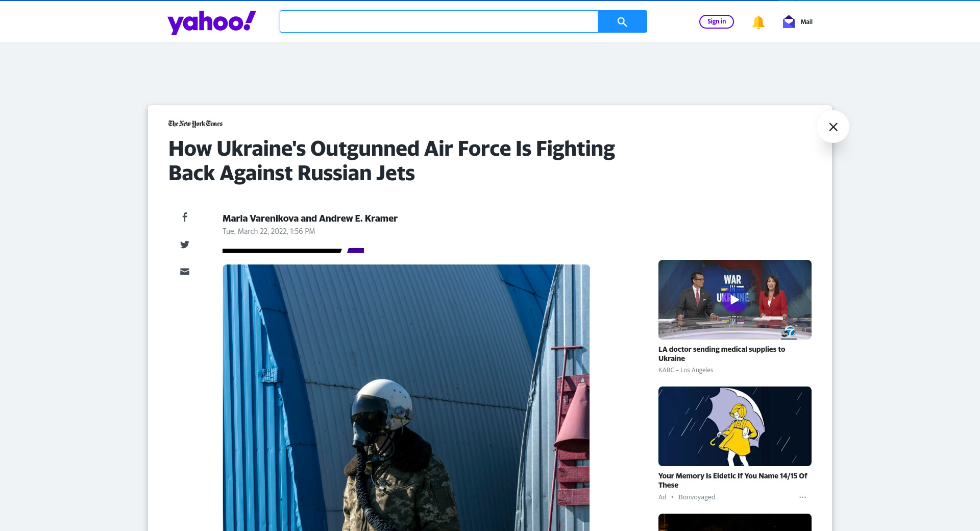Image resolution: width=980 pixels, height=531 pixels.
Task: Focus the Yahoo search input field
Action: 439,21
